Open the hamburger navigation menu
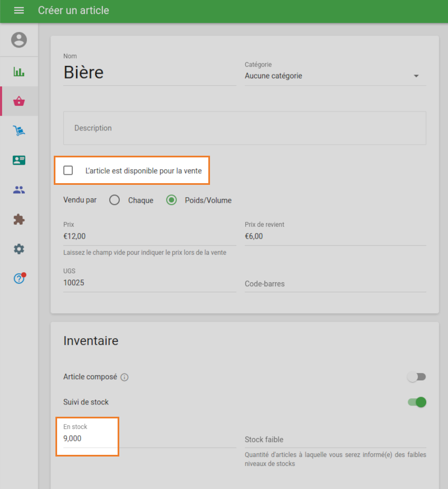Image resolution: width=448 pixels, height=489 pixels. coord(19,11)
